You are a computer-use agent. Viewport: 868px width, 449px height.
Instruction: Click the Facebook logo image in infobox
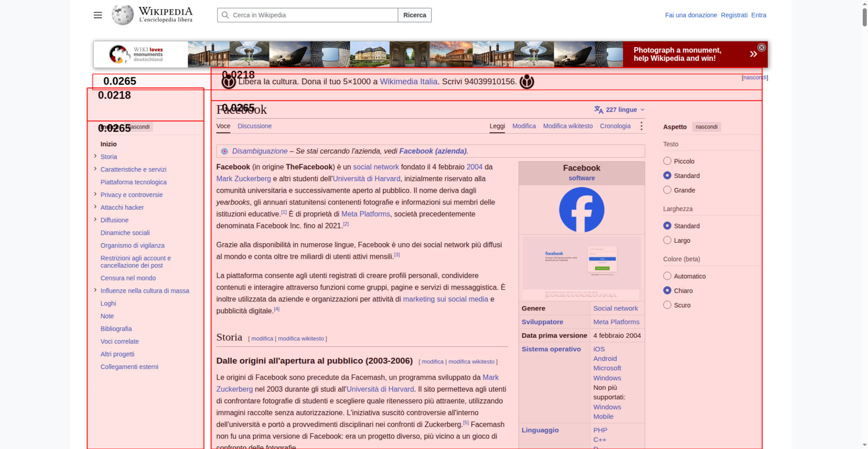pos(582,210)
